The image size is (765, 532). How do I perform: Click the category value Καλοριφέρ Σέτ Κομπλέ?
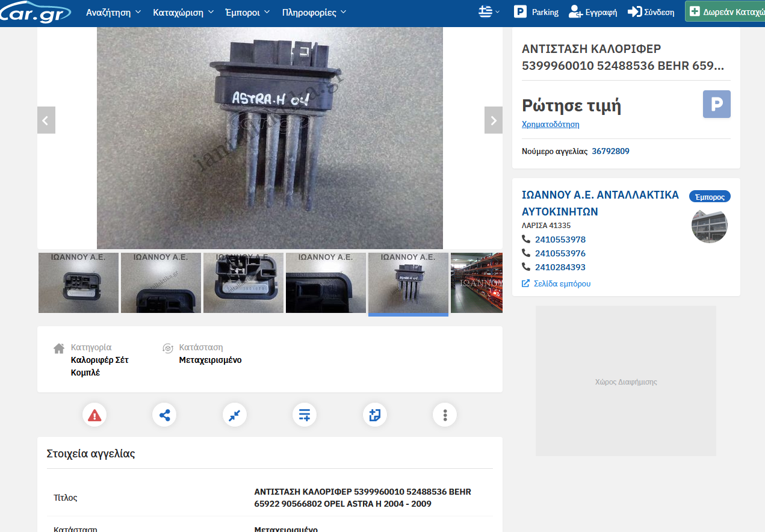click(x=100, y=367)
